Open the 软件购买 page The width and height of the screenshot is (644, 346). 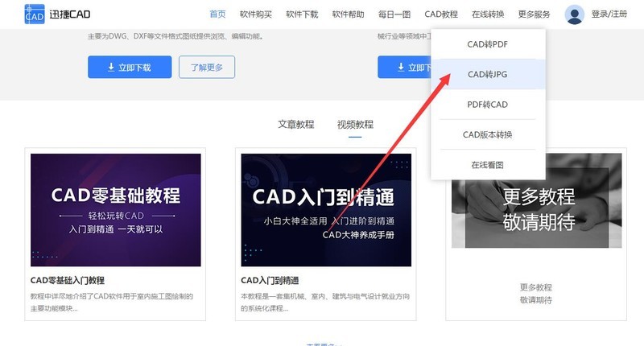256,14
